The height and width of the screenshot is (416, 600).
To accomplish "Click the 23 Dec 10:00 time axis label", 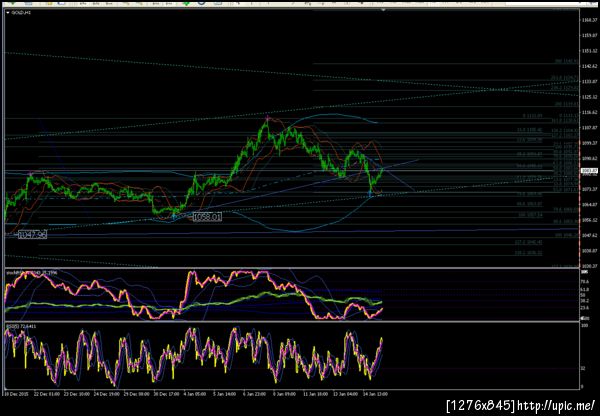I will (x=77, y=394).
